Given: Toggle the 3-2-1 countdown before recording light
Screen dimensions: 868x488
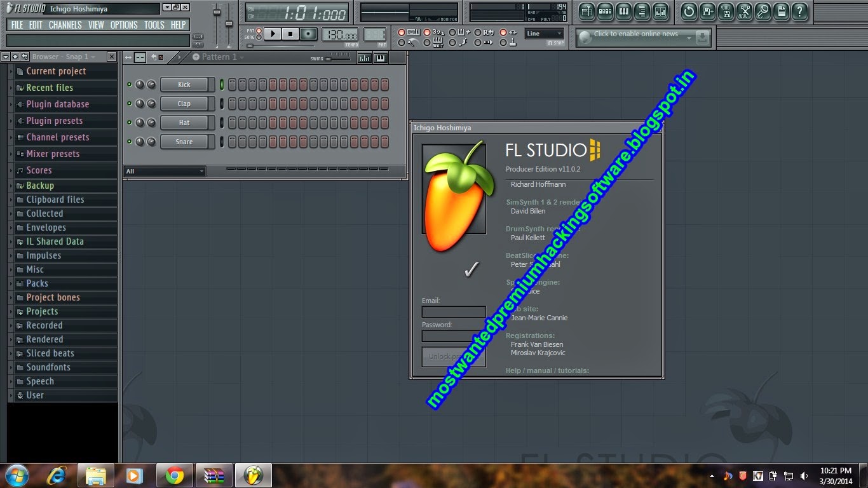Looking at the screenshot, I should pos(427,32).
